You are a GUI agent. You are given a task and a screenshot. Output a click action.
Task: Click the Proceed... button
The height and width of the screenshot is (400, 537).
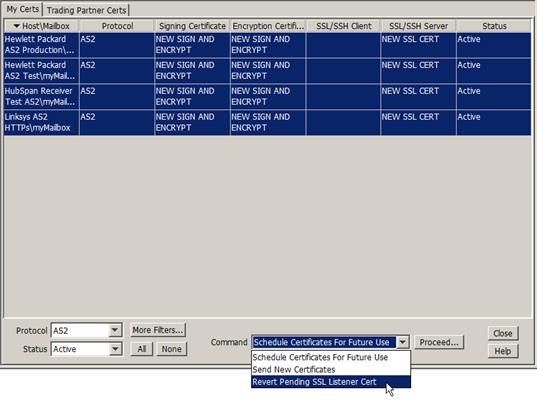(x=439, y=342)
